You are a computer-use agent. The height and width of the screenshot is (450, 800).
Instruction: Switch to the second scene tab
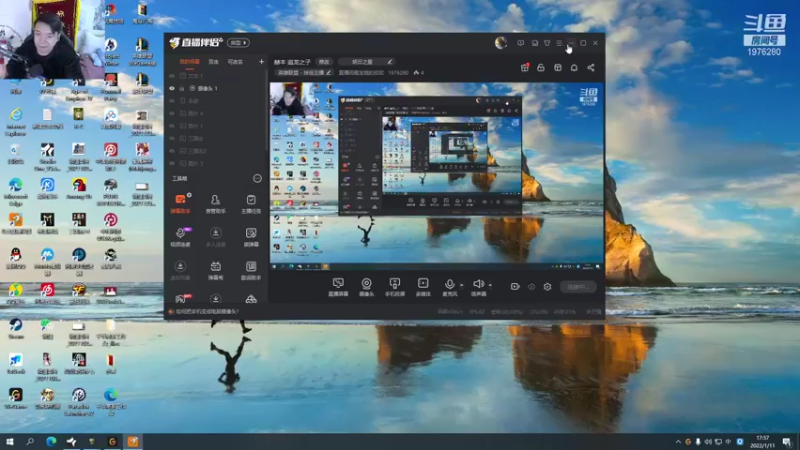(214, 62)
